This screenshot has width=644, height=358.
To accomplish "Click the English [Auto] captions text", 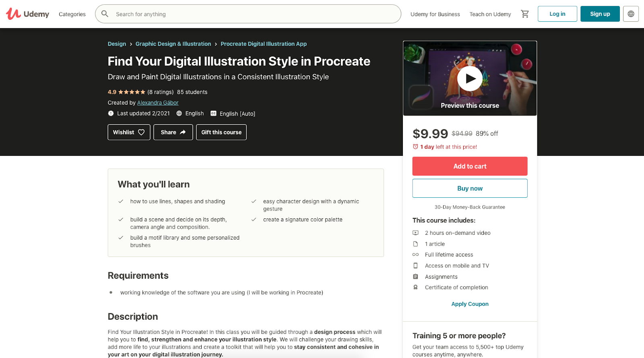I will click(237, 114).
